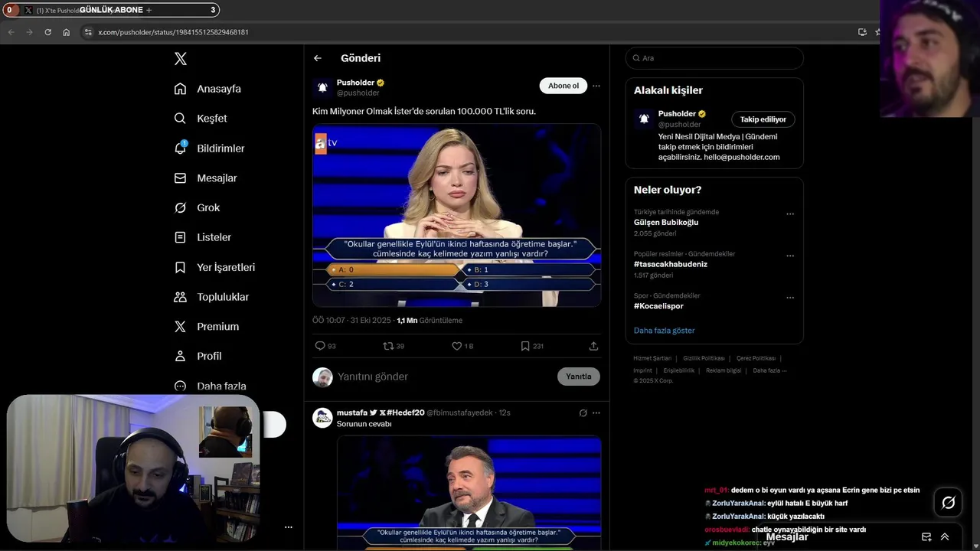Click the Yer İşaretleri bookmark icon
The image size is (980, 551).
pyautogui.click(x=180, y=267)
